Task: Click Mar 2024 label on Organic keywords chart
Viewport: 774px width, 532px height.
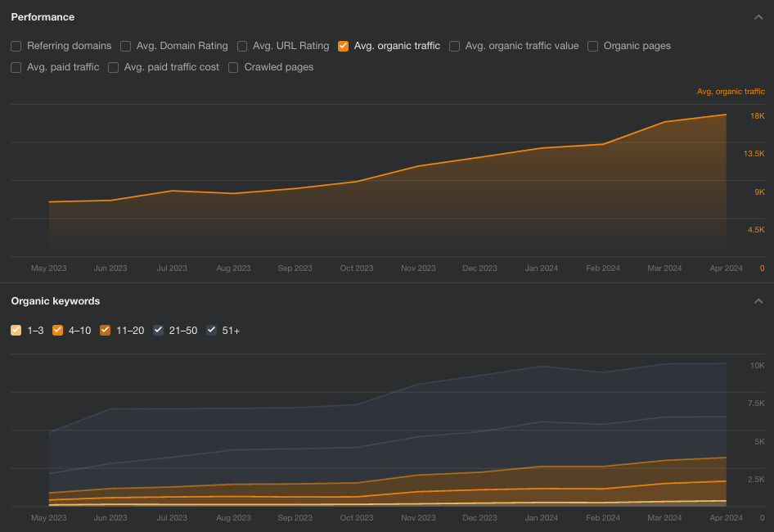Action: pos(664,517)
